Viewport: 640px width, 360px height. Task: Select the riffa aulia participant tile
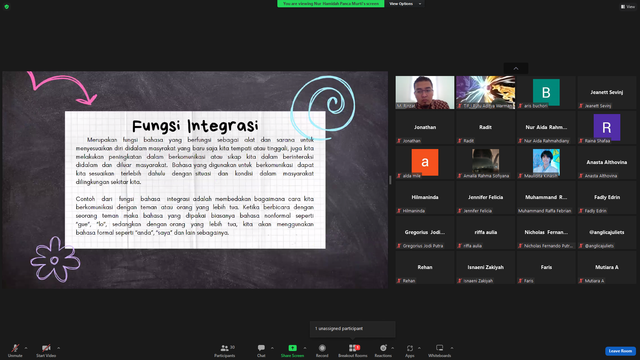[x=485, y=233]
